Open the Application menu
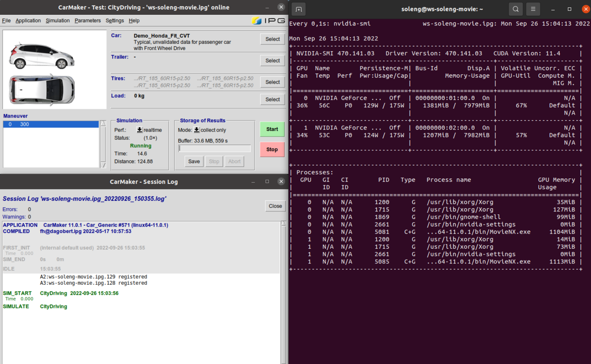This screenshot has width=591, height=364. click(x=28, y=21)
